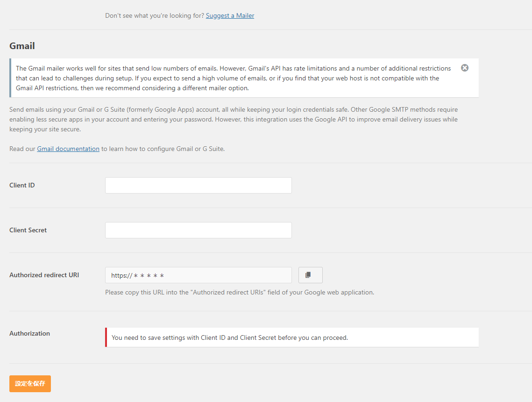Dismiss the Gmail mailer limitations notice
This screenshot has height=402, width=532.
point(465,68)
